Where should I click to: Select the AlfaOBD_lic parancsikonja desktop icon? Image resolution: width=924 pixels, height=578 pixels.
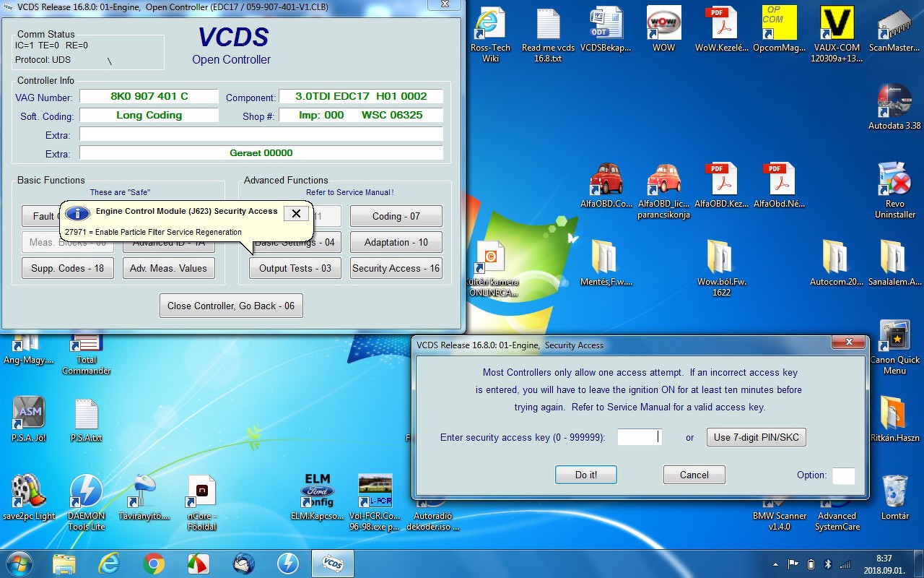663,190
